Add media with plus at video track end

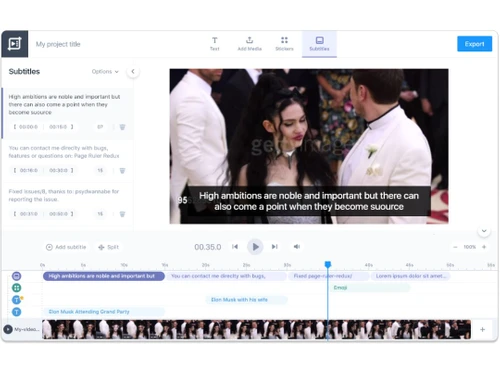click(x=482, y=329)
